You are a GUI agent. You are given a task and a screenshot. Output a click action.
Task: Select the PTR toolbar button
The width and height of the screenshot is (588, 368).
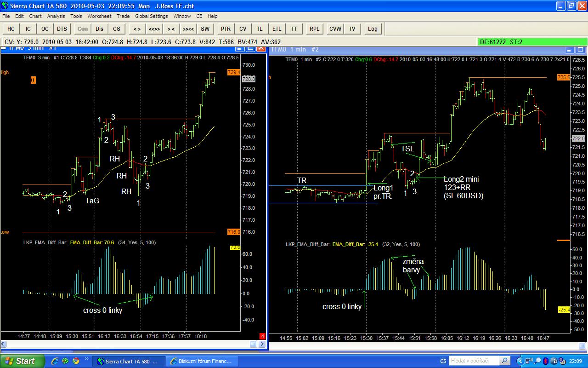click(226, 29)
